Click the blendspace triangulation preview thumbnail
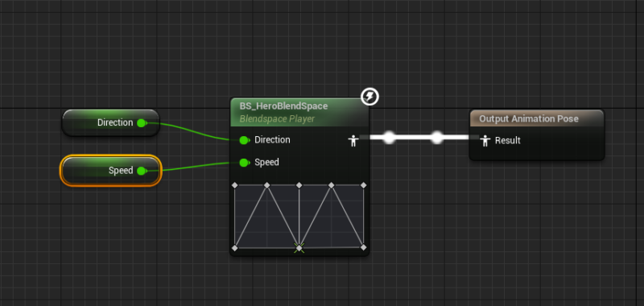 pyautogui.click(x=299, y=217)
